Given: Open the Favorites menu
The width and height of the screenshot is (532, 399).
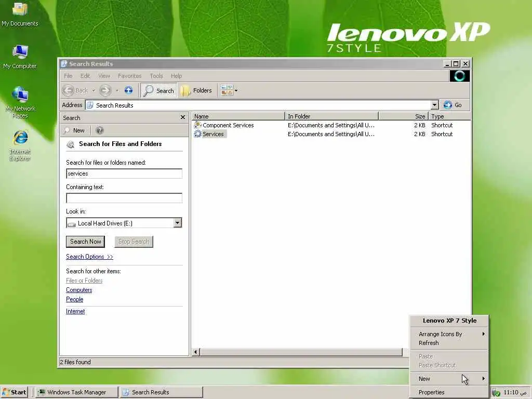Looking at the screenshot, I should click(129, 76).
